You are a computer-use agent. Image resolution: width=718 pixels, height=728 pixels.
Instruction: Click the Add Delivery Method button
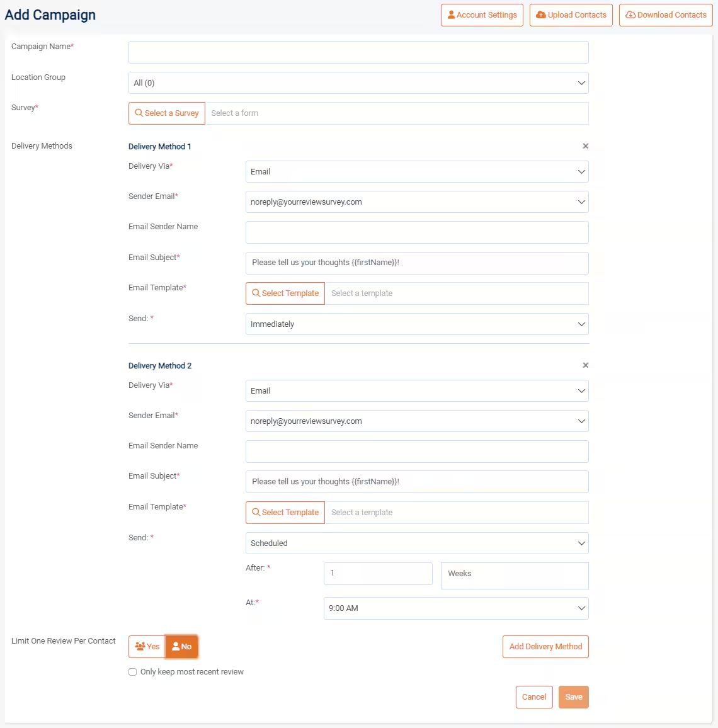point(545,647)
